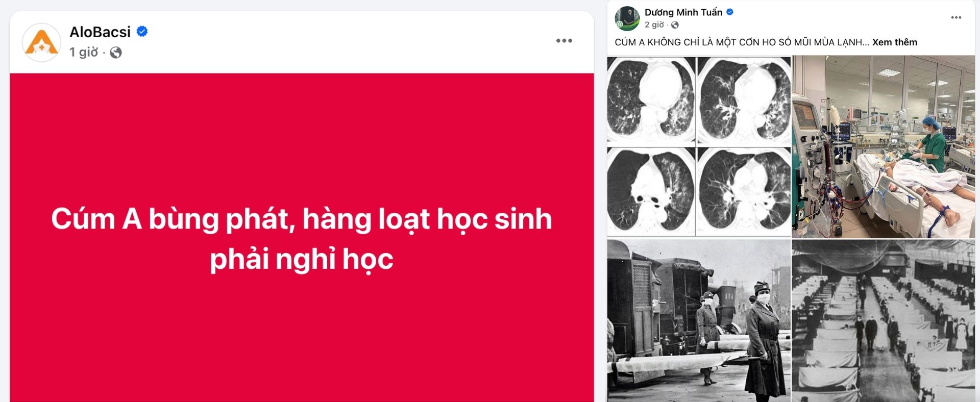The image size is (980, 402).
Task: Open Dương Minh Tuấn profile avatar
Action: point(627,18)
